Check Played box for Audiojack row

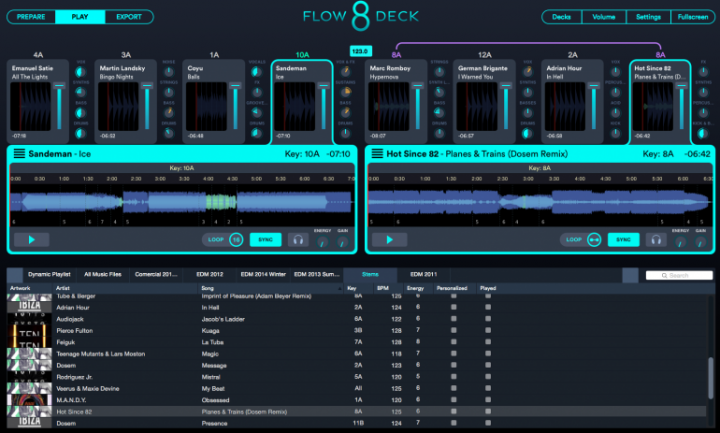(x=488, y=319)
